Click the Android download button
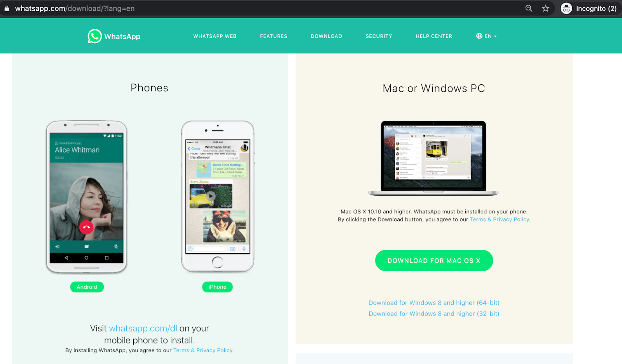 [87, 287]
